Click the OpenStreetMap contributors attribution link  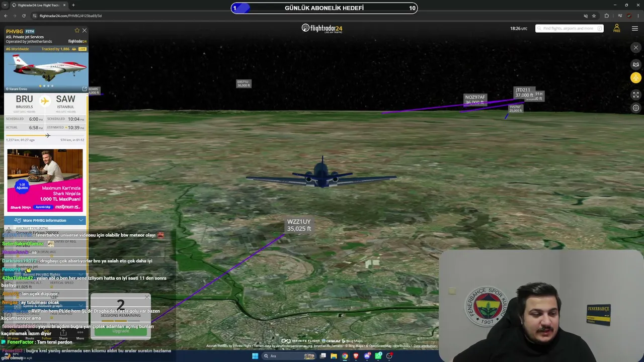(x=388, y=346)
